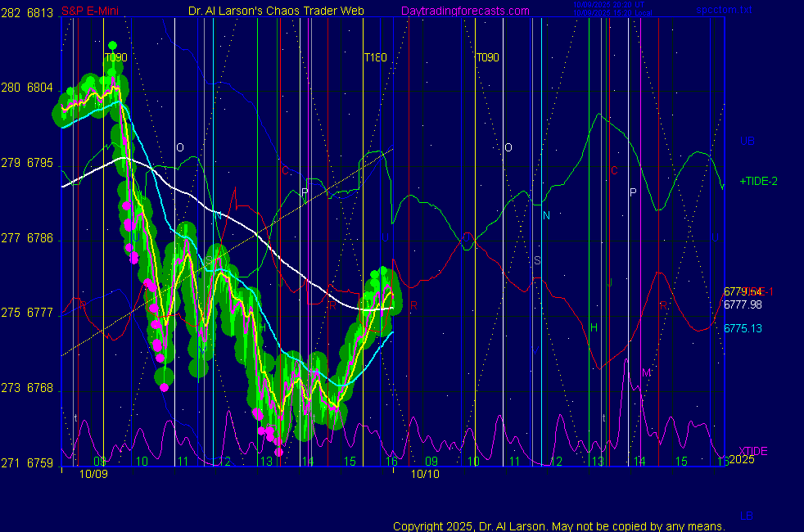Click the white 6777.98 price value

(x=743, y=304)
